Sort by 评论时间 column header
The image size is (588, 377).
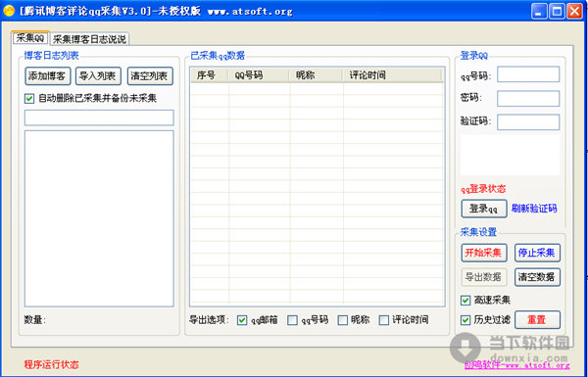[x=393, y=75]
